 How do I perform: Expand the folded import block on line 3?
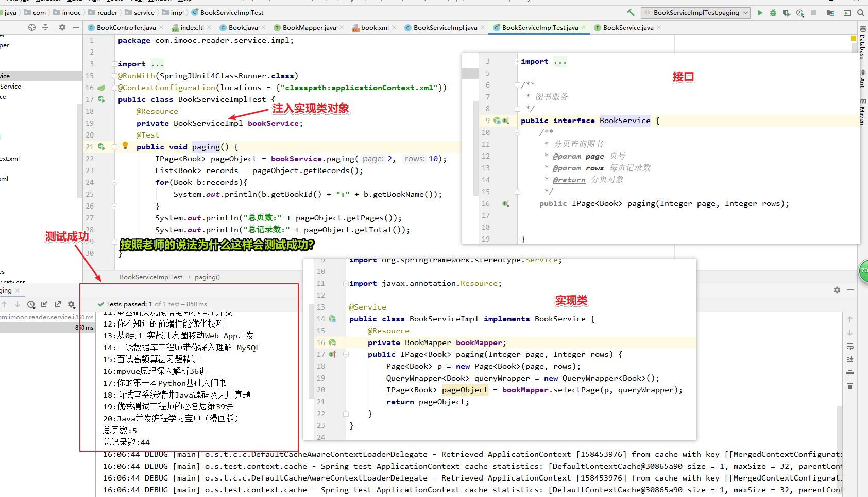(114, 64)
